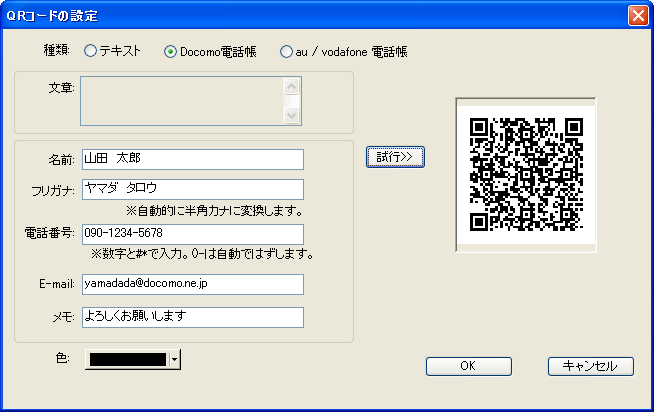Click the 試行>> button
Image resolution: width=654 pixels, height=412 pixels.
tap(395, 157)
